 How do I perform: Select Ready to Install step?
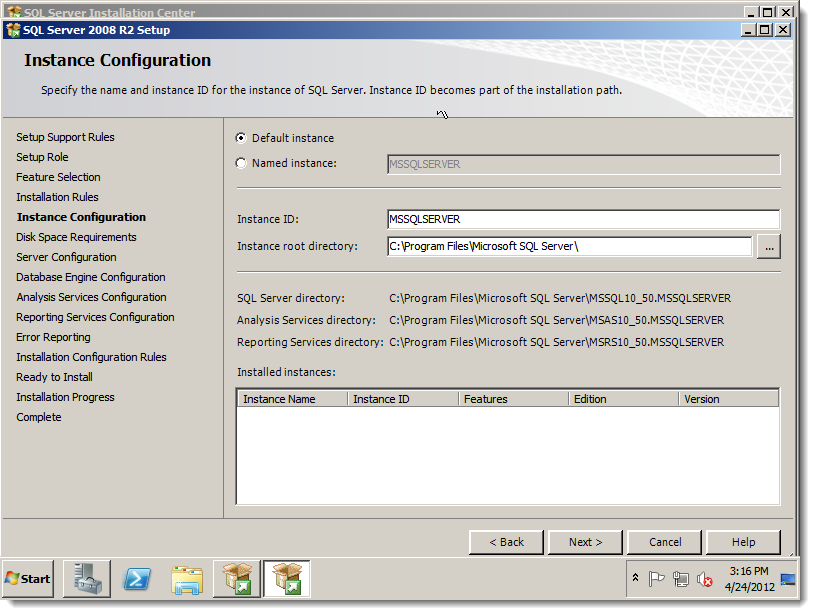pyautogui.click(x=55, y=377)
